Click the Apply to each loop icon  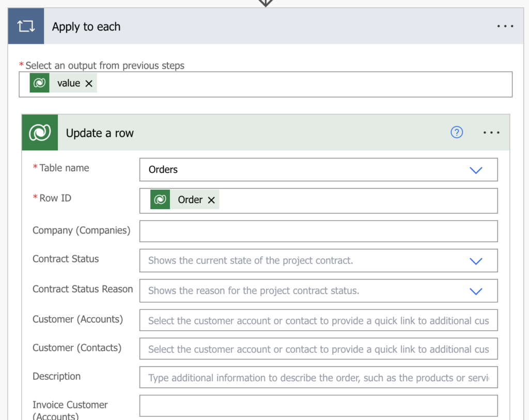pyautogui.click(x=26, y=26)
